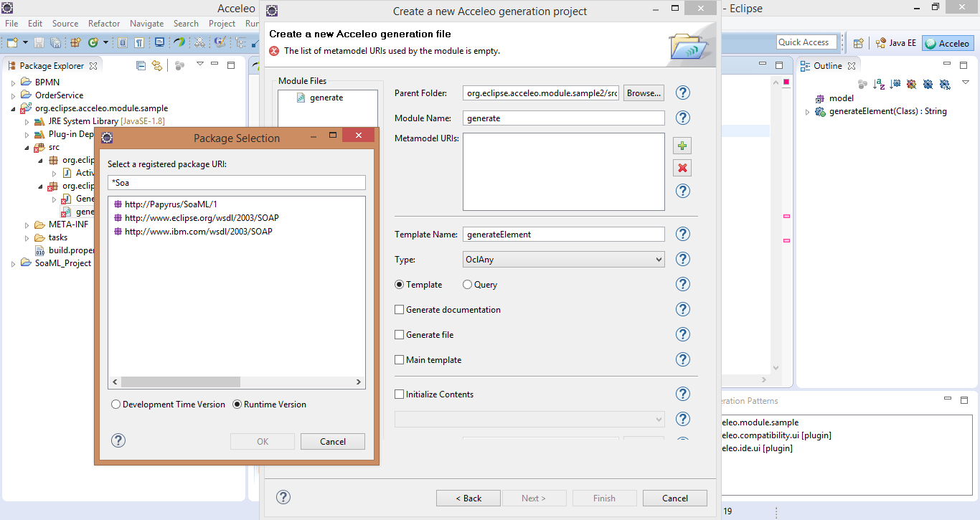
Task: Expand JRE System Library node
Action: click(x=27, y=122)
